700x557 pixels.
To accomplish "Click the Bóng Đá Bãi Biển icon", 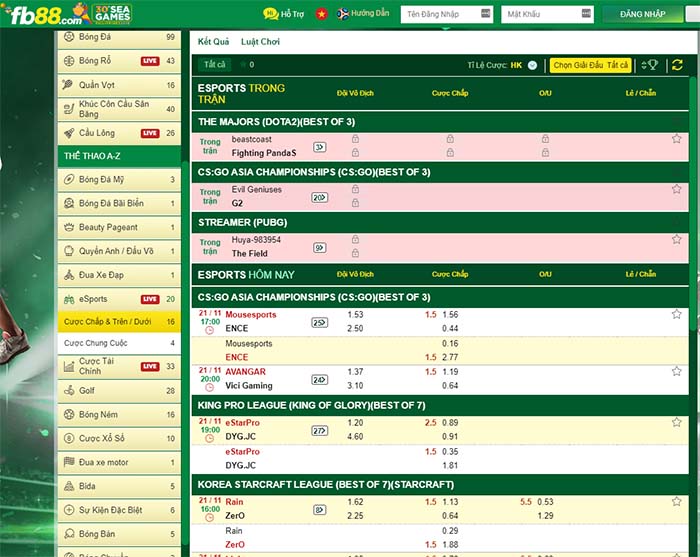I will 69,203.
